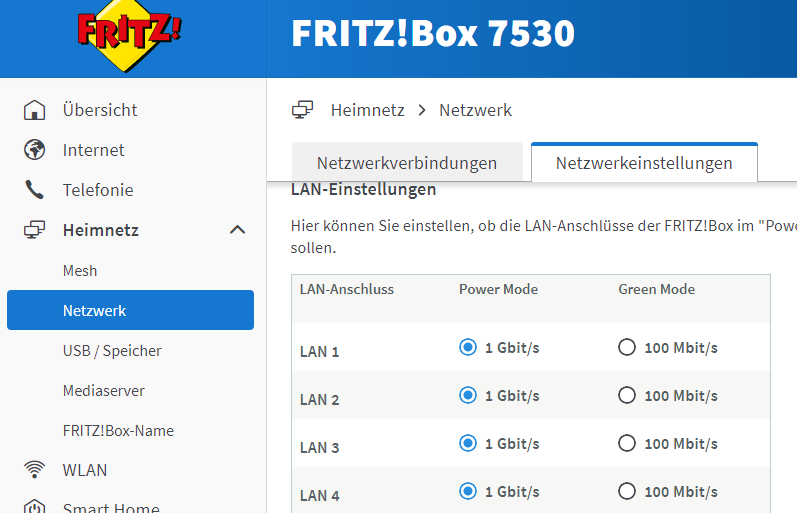Click the Heimnetz monitors icon in sidebar
Viewport: 797px width, 513px height.
tap(35, 230)
